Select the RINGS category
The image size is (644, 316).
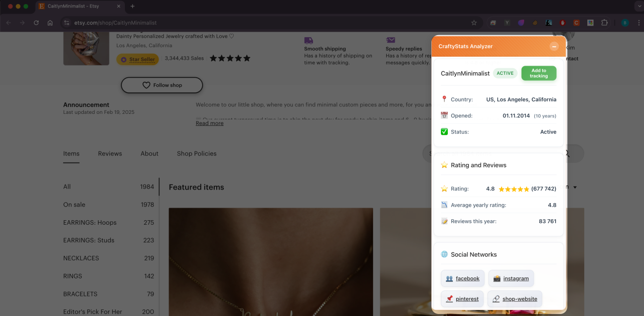coord(109,276)
